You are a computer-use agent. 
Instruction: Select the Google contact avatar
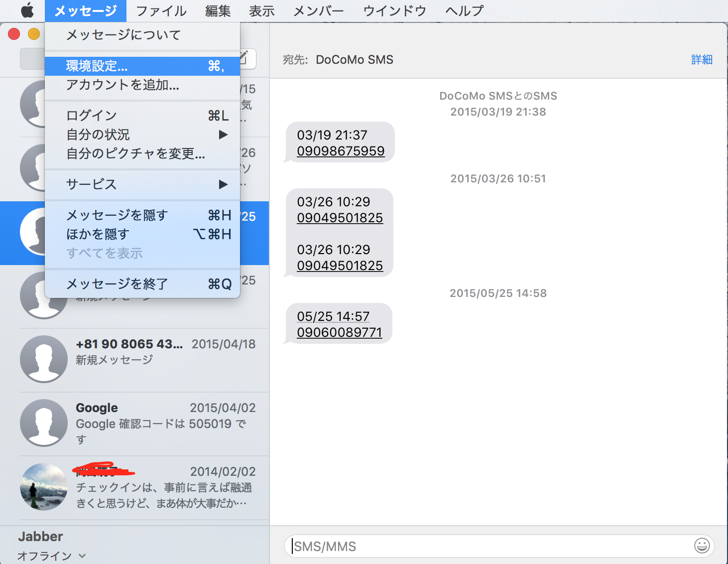(x=44, y=423)
